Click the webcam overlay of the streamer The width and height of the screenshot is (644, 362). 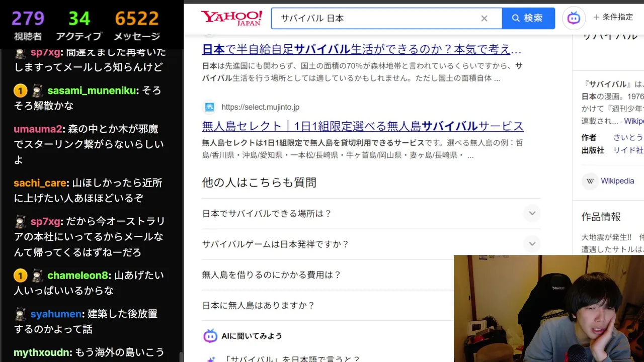(549, 308)
